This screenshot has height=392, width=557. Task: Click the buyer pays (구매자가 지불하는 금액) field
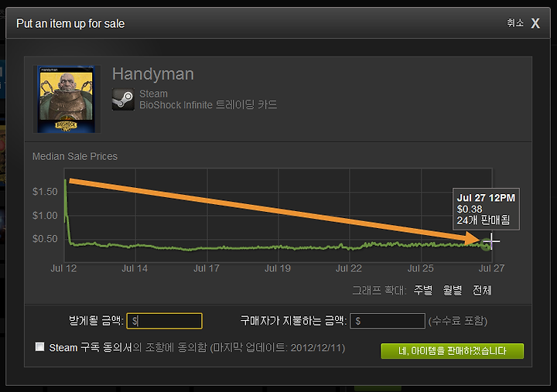(x=388, y=321)
